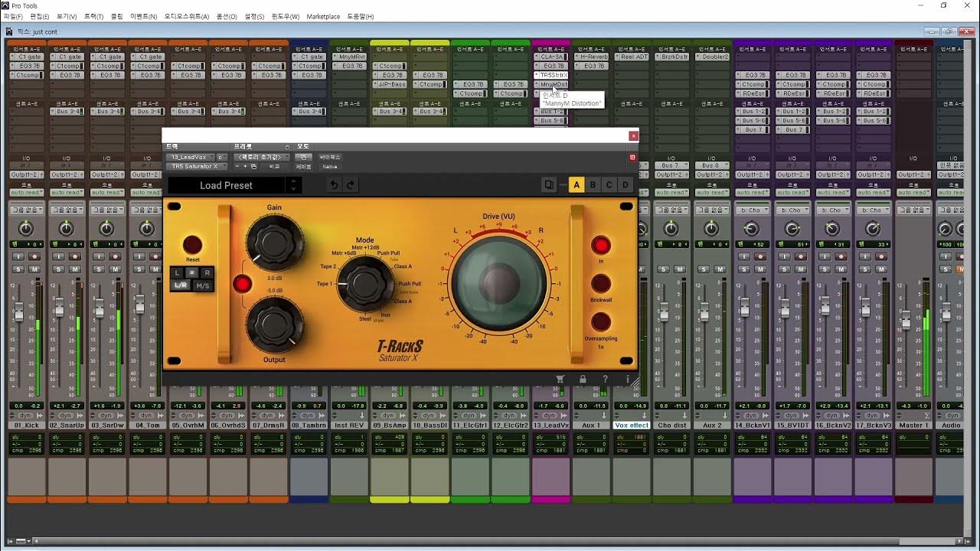Open the auto read dropdown on 01_Kick
The width and height of the screenshot is (980, 551).
tap(26, 192)
